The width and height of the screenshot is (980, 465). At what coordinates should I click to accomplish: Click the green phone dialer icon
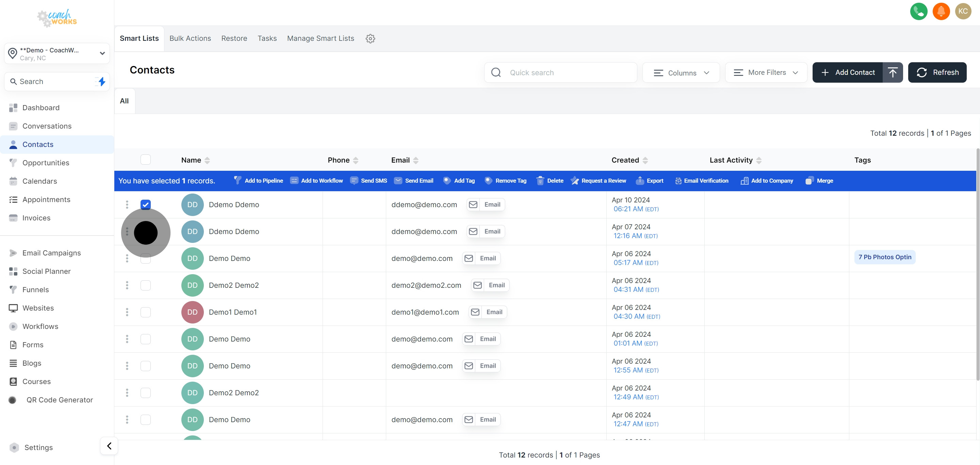click(x=918, y=11)
